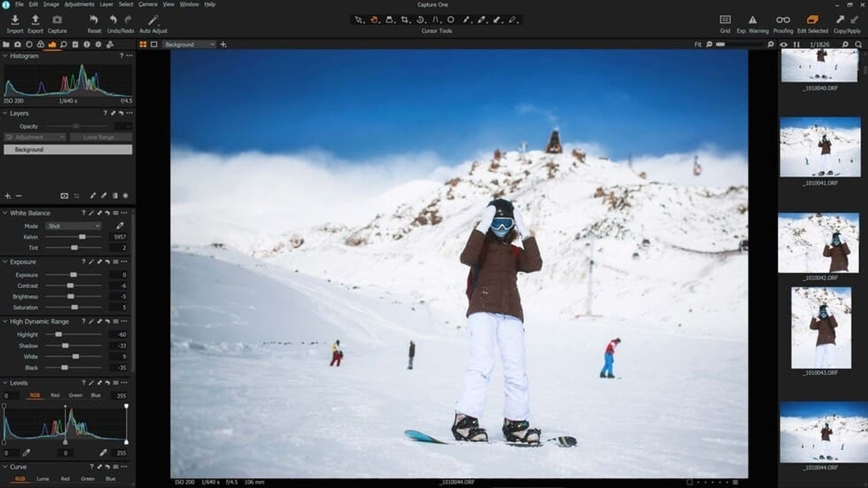This screenshot has width=868, height=488.
Task: Enable Proofing view
Action: point(783,20)
